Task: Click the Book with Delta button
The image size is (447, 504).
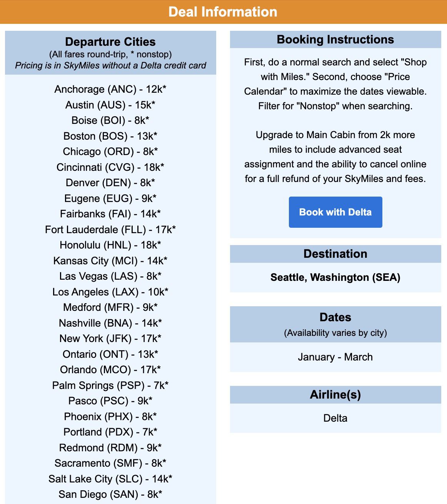Action: (335, 212)
